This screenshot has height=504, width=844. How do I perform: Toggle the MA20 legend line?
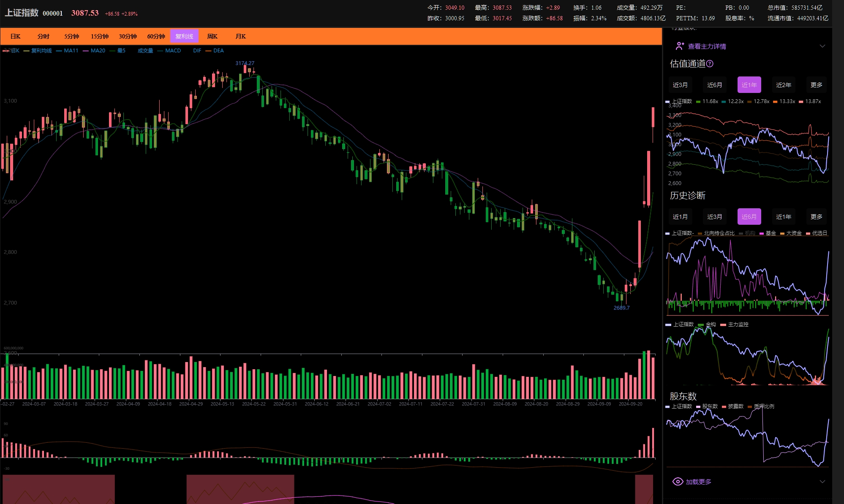tap(94, 51)
